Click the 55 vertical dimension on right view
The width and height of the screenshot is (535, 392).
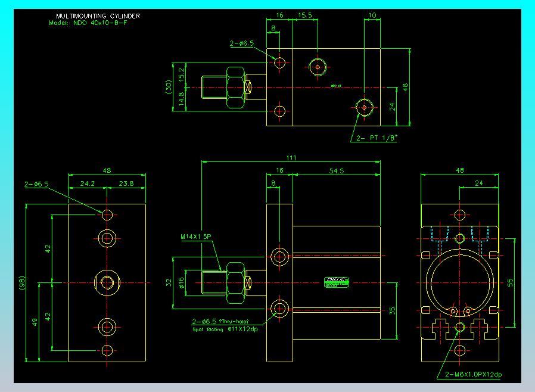tap(510, 283)
